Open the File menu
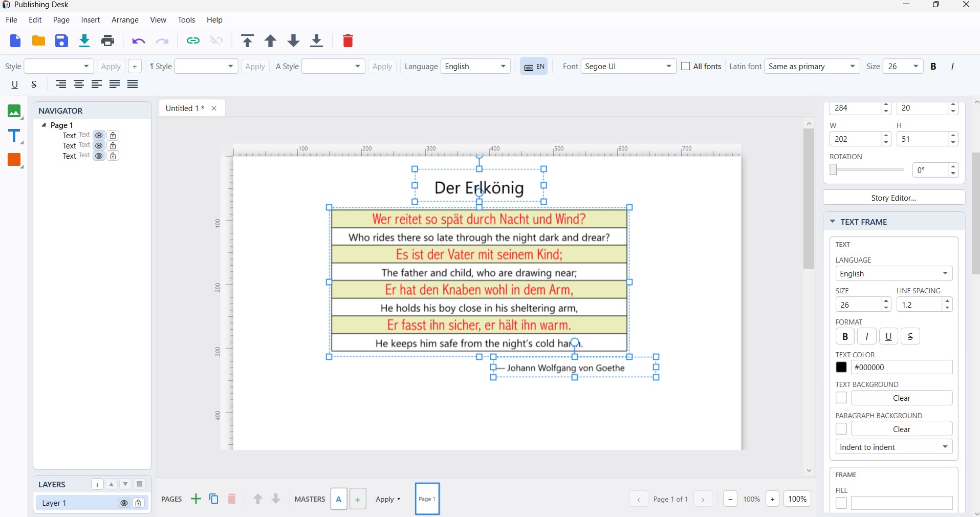This screenshot has width=980, height=517. pyautogui.click(x=11, y=20)
